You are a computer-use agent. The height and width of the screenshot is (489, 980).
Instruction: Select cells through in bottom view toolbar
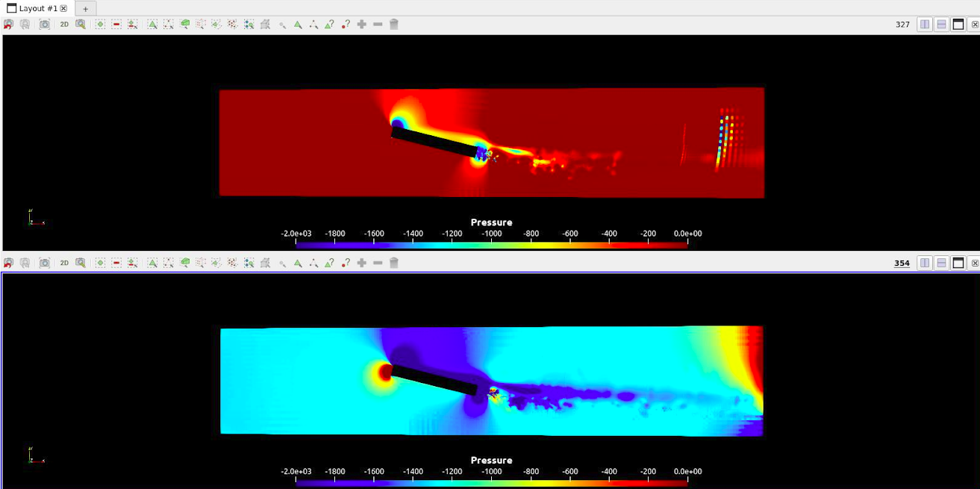click(x=185, y=263)
